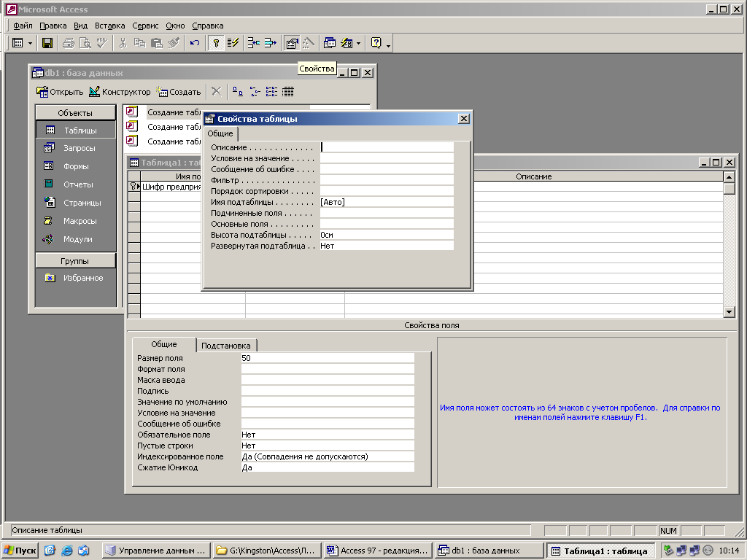747x560 pixels.
Task: Switch db1 window to List view
Action: click(x=271, y=91)
